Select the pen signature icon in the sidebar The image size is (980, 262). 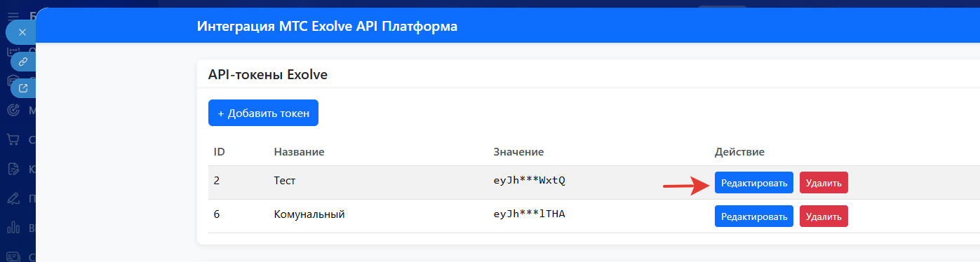coord(13,198)
